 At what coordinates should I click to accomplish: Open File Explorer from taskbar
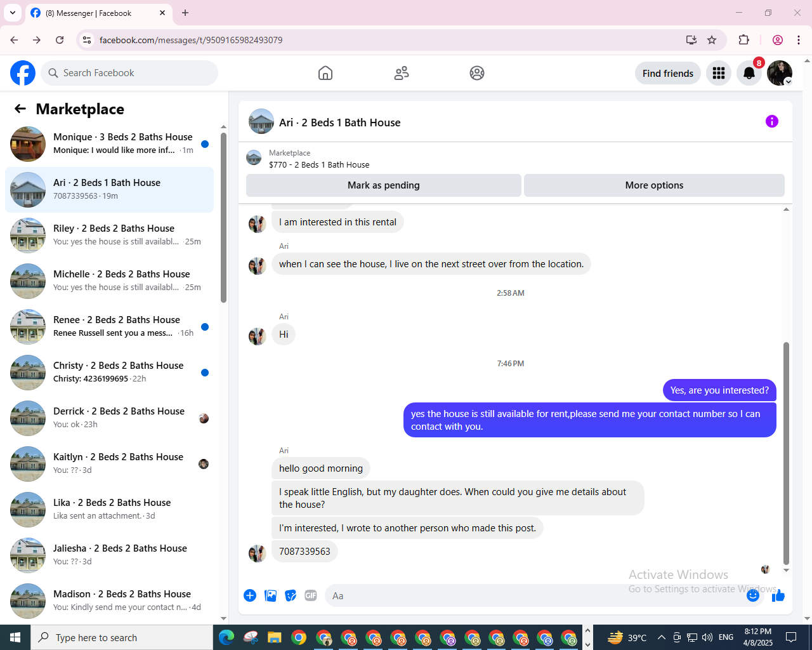click(x=274, y=637)
